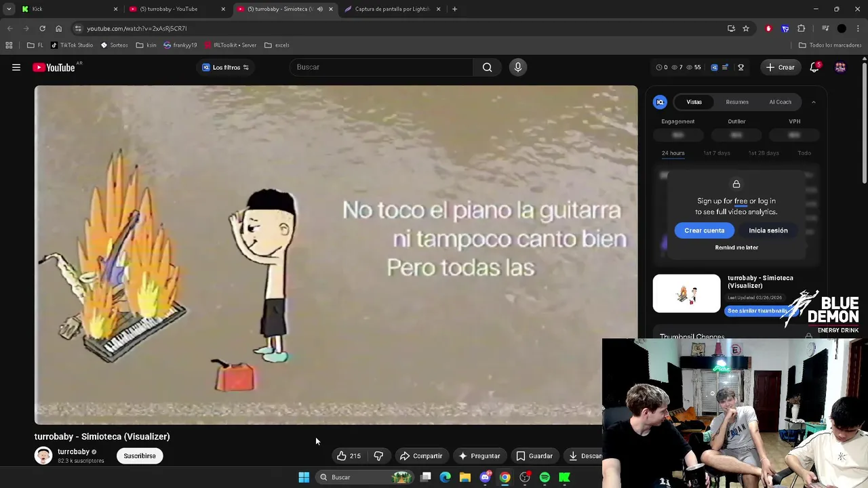
Task: Bookmark this page with star icon
Action: click(746, 28)
